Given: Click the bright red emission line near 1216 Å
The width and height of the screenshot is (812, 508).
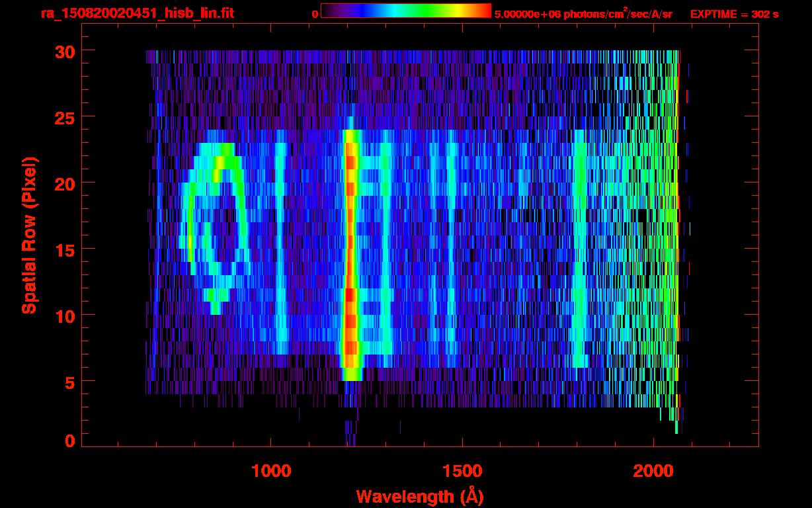Looking at the screenshot, I should tap(350, 255).
